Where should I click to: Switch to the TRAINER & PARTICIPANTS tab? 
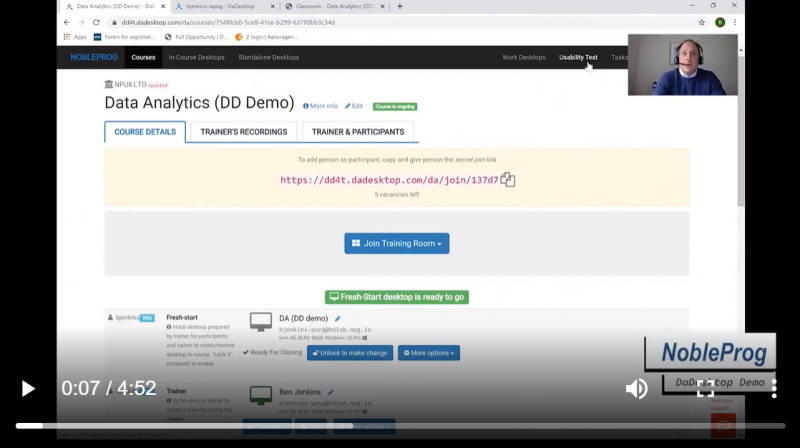(x=358, y=132)
